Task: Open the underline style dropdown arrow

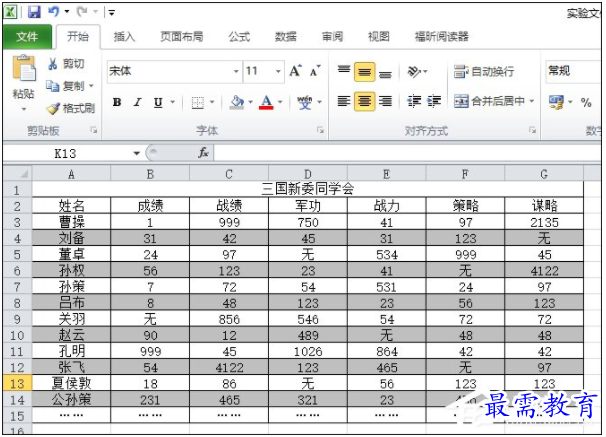Action: click(173, 102)
